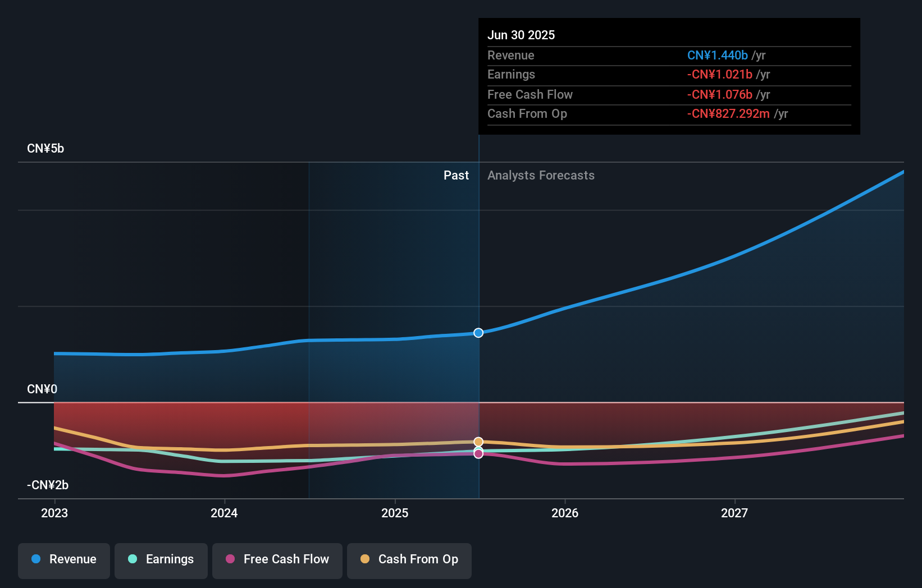Click the Free Cash Flow legend dot icon

pos(230,559)
